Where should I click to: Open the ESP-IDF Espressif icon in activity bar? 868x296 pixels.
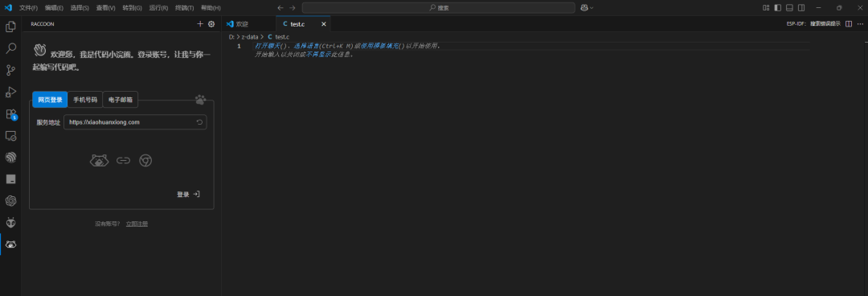tap(10, 158)
